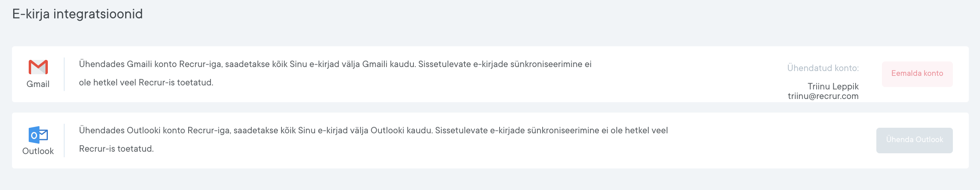Image resolution: width=980 pixels, height=190 pixels.
Task: Click the blue Outlook logo icon
Action: [x=38, y=135]
